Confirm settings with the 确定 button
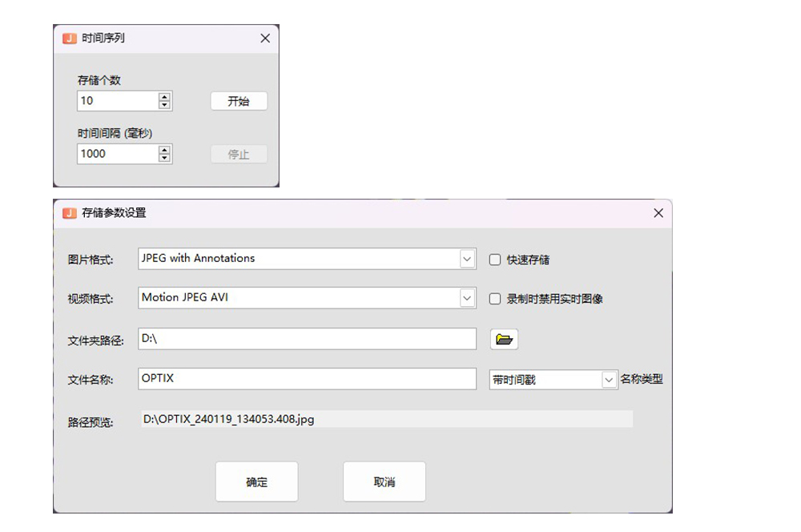 click(x=256, y=482)
